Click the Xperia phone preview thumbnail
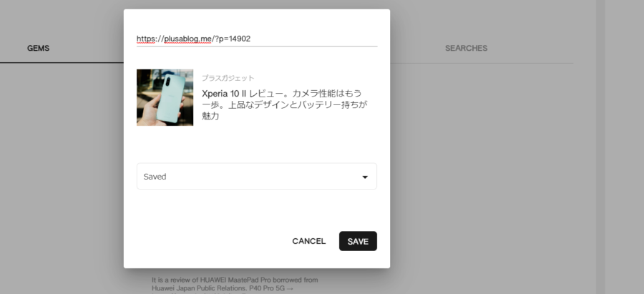The height and width of the screenshot is (294, 644). coord(165,97)
